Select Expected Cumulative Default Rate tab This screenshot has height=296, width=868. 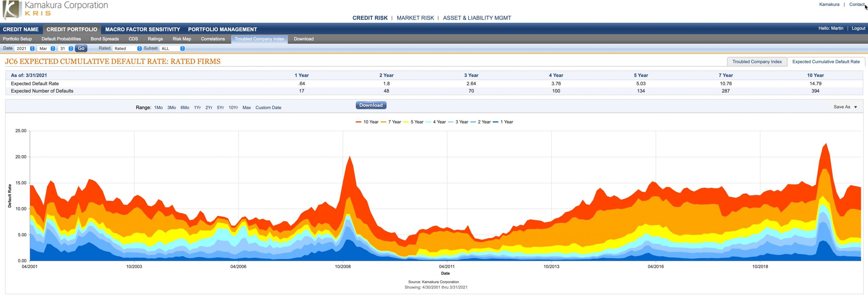pos(826,62)
